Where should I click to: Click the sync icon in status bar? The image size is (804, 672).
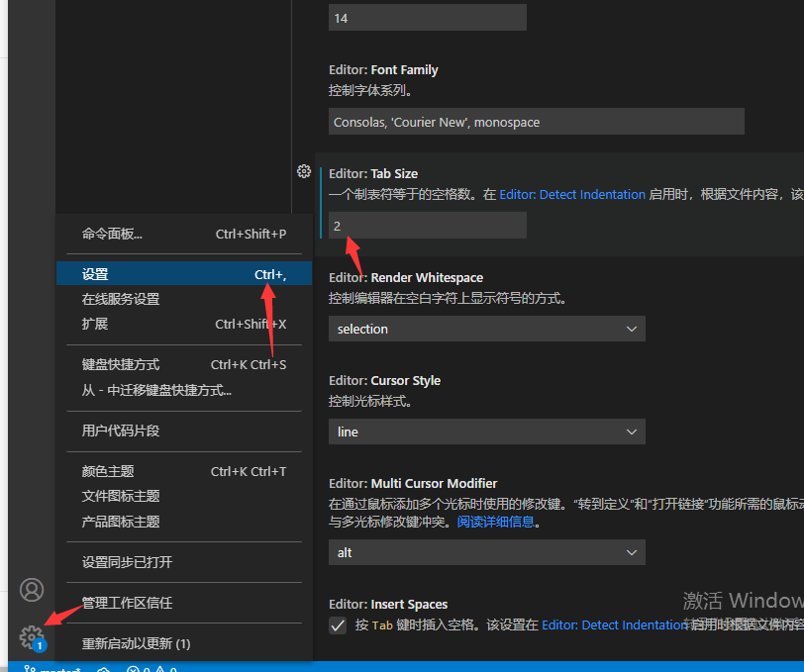pyautogui.click(x=102, y=670)
